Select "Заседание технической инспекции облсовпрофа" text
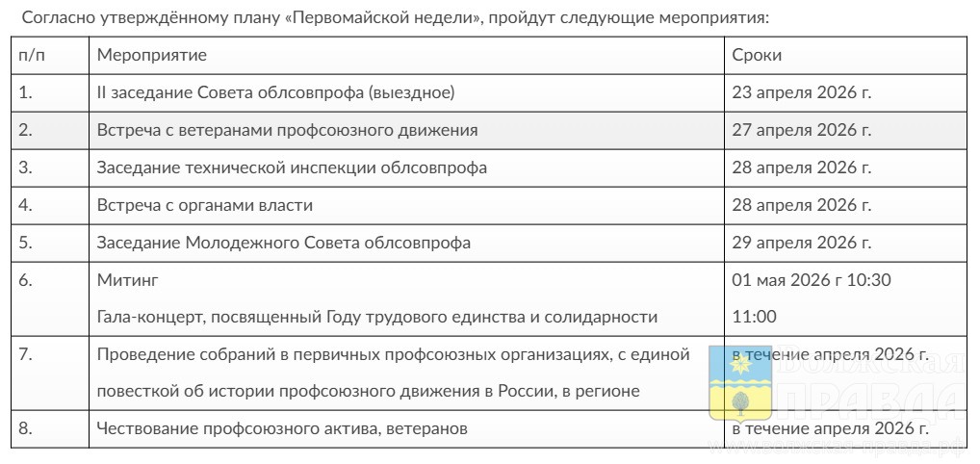The width and height of the screenshot is (980, 464). [292, 168]
